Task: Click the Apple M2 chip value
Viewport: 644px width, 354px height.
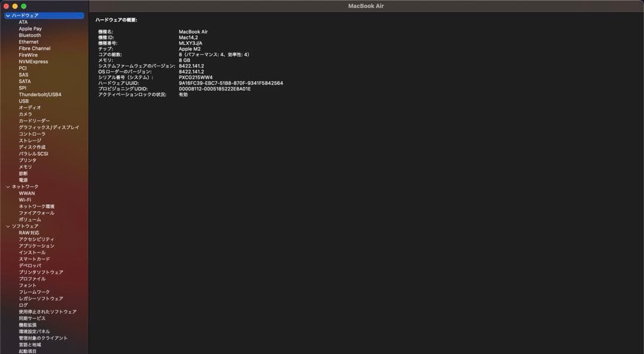Action: coord(190,49)
